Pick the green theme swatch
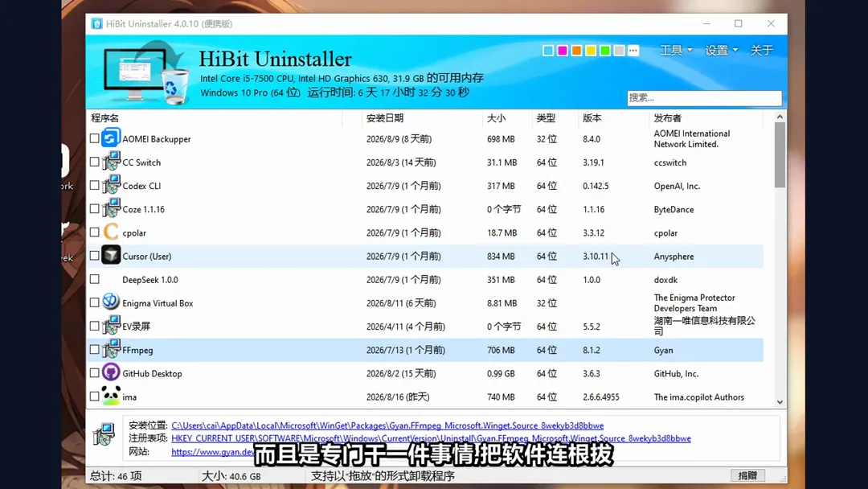The width and height of the screenshot is (868, 489). click(605, 51)
